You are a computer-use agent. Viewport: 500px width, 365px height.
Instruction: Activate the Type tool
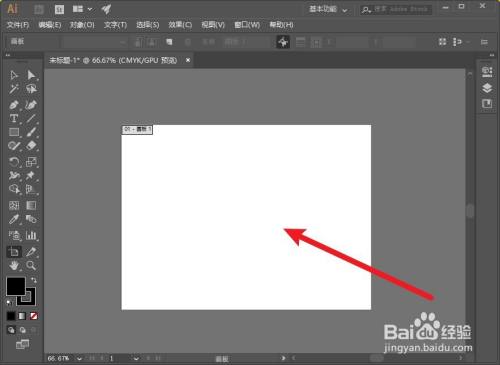pyautogui.click(x=14, y=118)
